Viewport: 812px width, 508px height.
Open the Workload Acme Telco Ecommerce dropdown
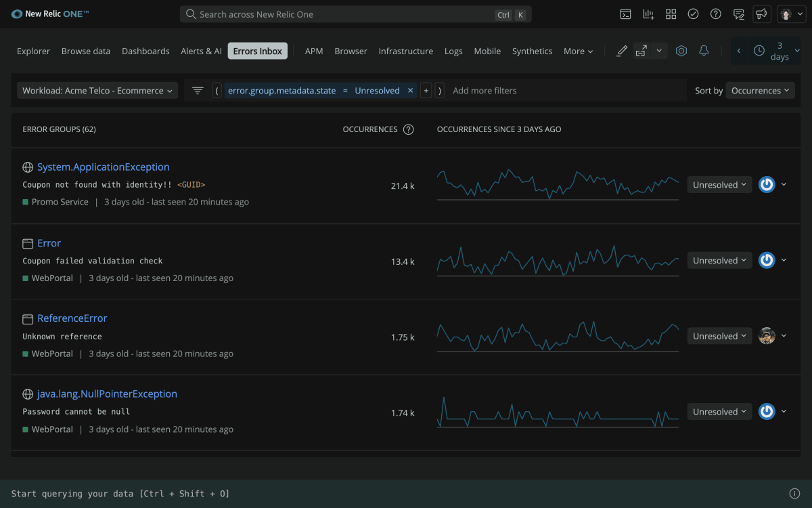click(x=97, y=91)
